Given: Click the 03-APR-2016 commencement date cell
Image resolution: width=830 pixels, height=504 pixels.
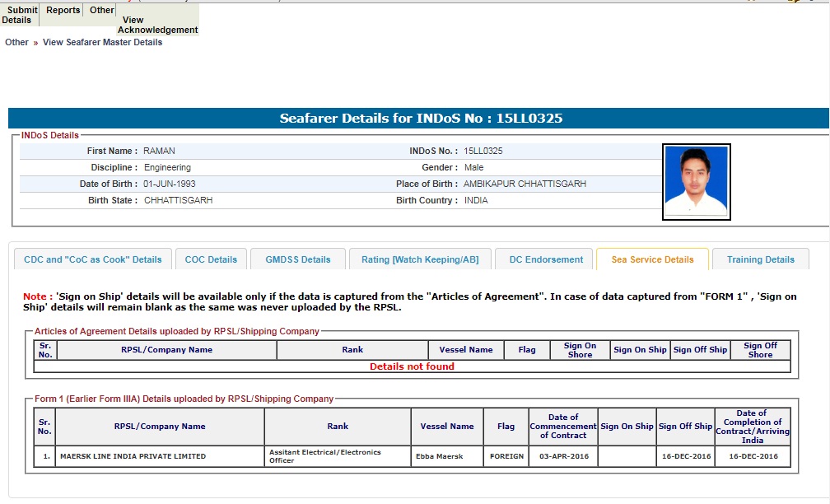Looking at the screenshot, I should pyautogui.click(x=562, y=456).
